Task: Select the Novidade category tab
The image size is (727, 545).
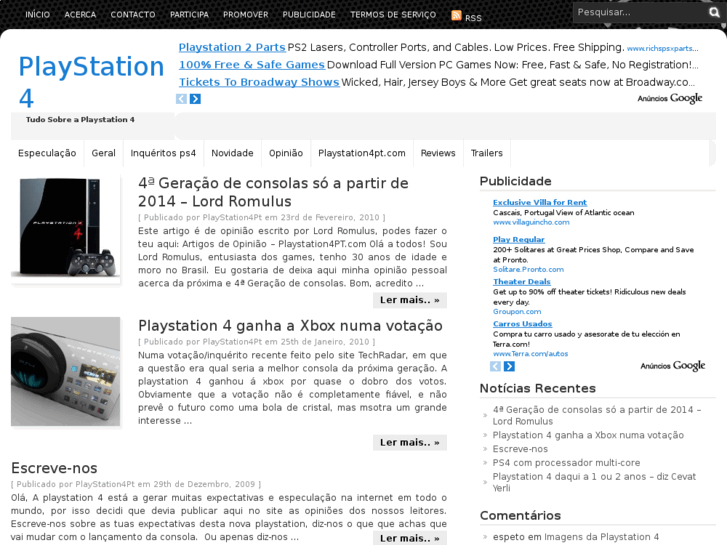Action: (232, 153)
